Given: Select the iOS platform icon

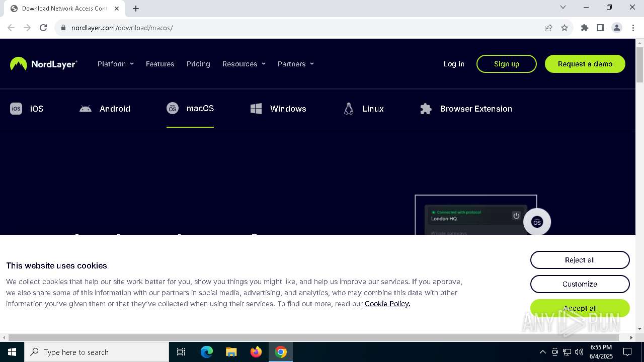Looking at the screenshot, I should (16, 109).
